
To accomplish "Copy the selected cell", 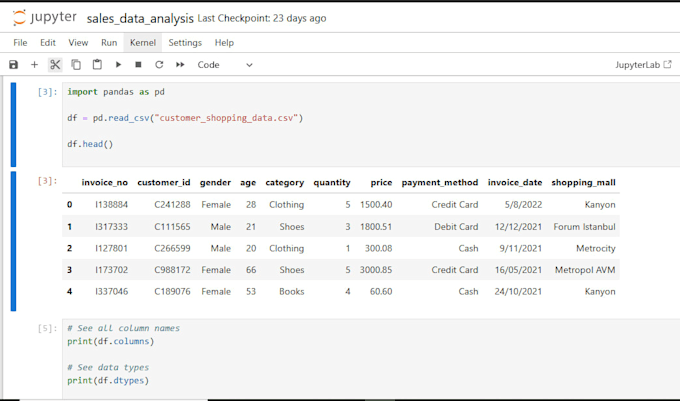I will coord(76,65).
